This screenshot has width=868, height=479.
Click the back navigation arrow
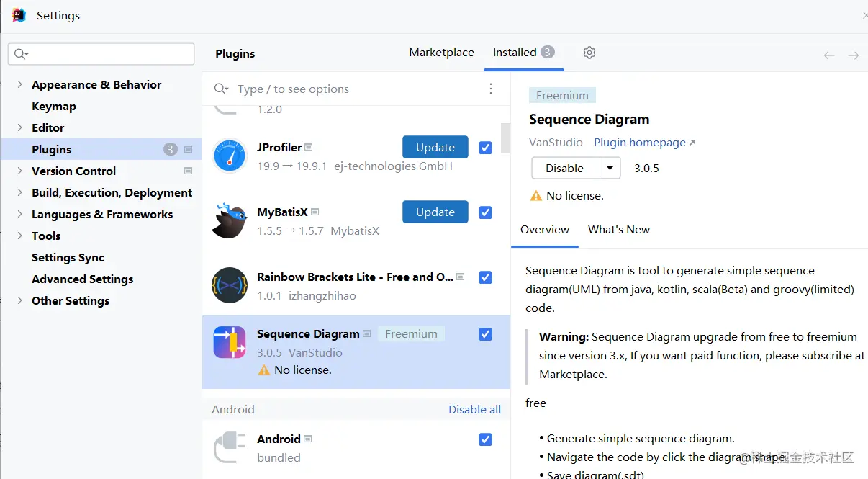point(829,55)
